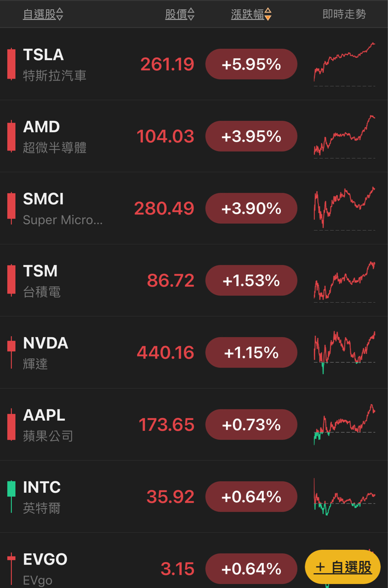The height and width of the screenshot is (588, 388).
Task: Click the NVDA candlestick icon
Action: click(x=11, y=352)
